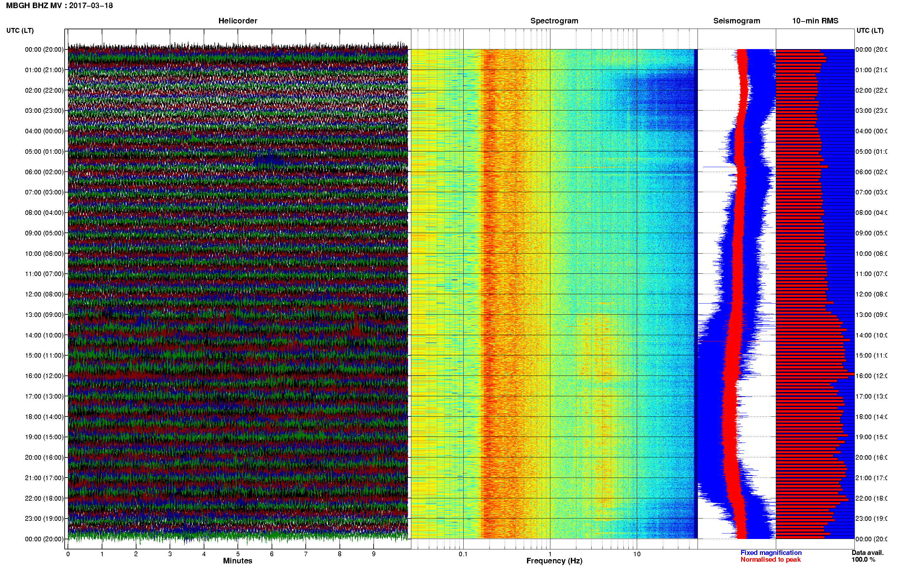Viewport: 924px width, 578px height.
Task: Click the right-side time label '06:00 (02:'
Action: (871, 172)
